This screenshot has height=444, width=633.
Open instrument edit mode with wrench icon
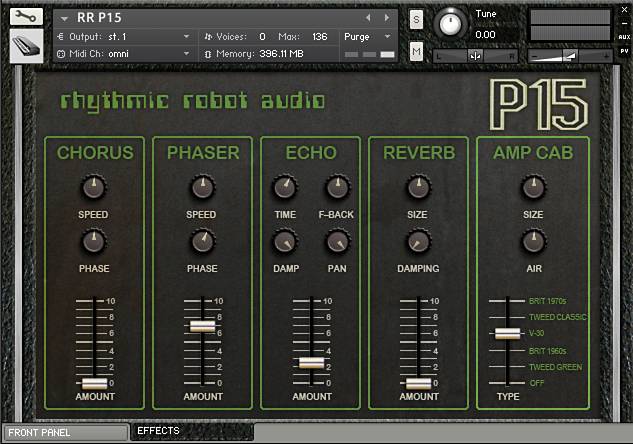pos(26,16)
